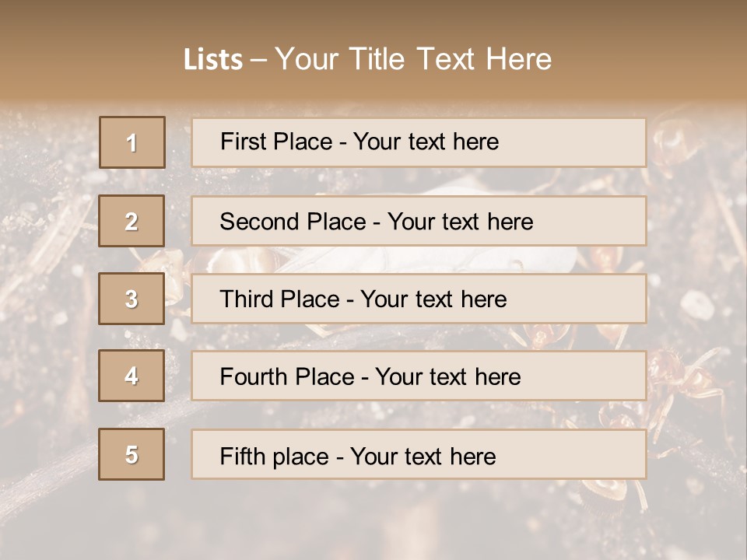Choose the number 5 box
The height and width of the screenshot is (560, 747).
(132, 454)
